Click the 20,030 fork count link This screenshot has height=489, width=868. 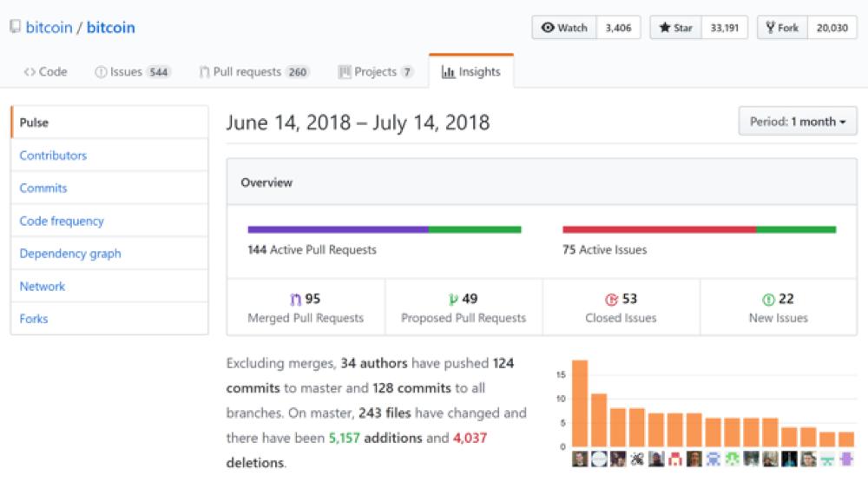tap(832, 28)
